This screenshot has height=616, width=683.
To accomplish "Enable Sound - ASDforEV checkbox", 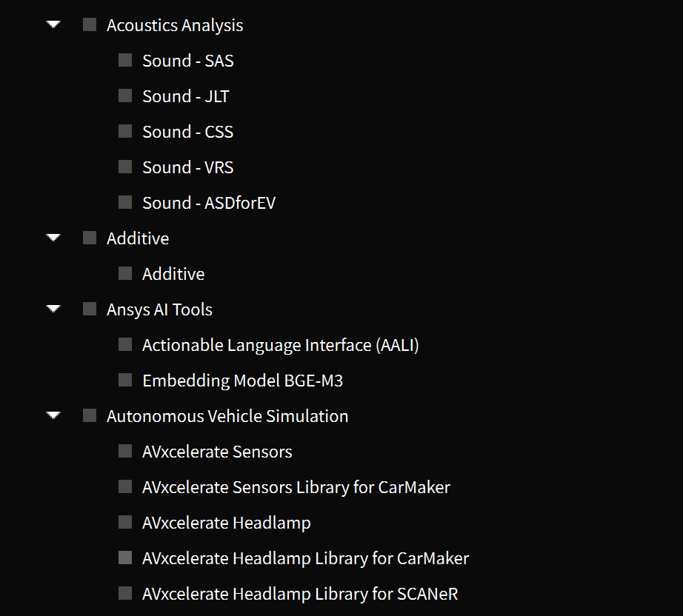I will (x=125, y=202).
